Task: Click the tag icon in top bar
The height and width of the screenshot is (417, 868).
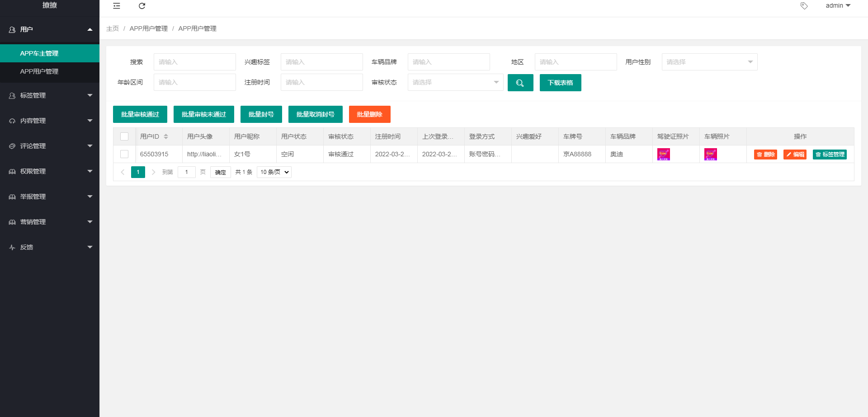Action: [x=804, y=6]
